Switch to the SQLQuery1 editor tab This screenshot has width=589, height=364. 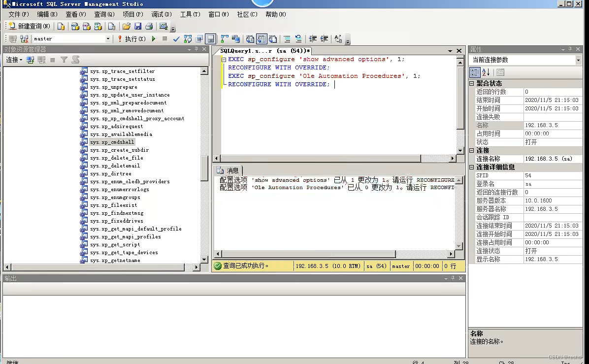tap(265, 51)
